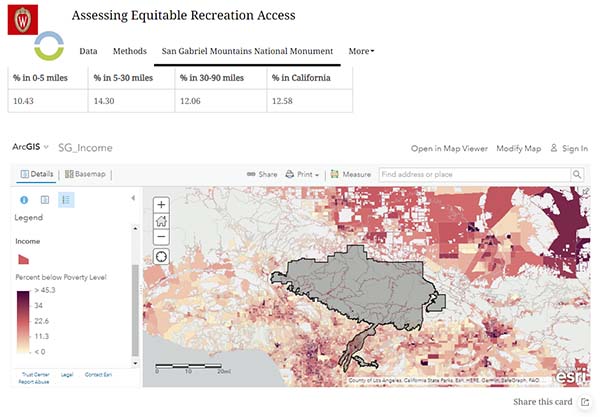
Task: Zoom out of the map
Action: click(x=162, y=238)
